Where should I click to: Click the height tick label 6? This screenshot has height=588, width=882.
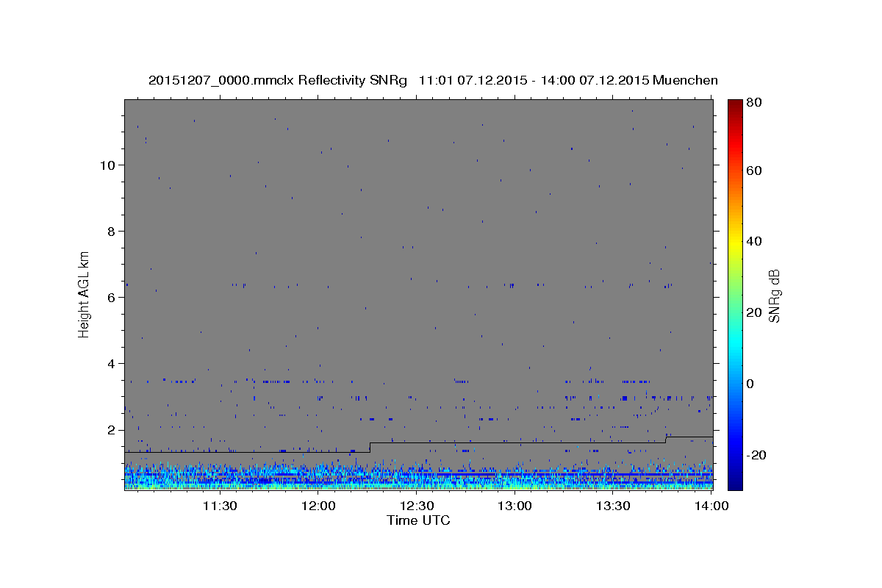pos(110,297)
